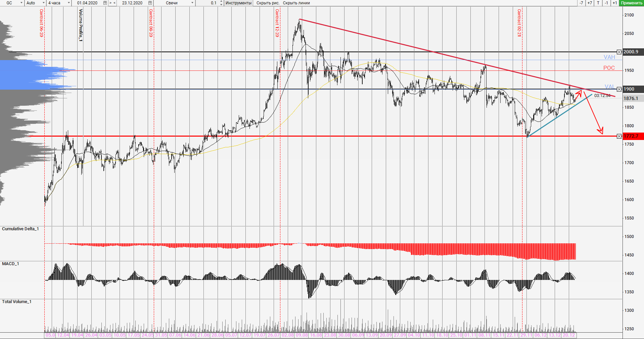Expand the Auto contract dropdown
This screenshot has width=644, height=339.
click(44, 3)
